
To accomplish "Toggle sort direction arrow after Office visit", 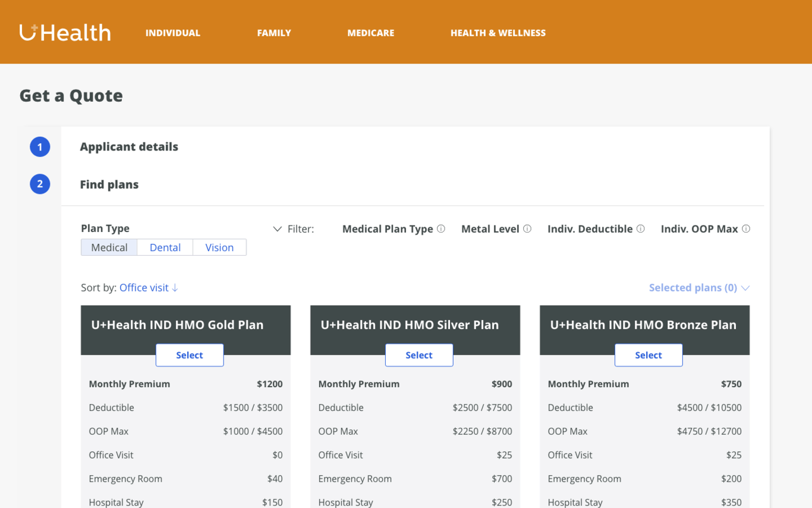I will [175, 288].
